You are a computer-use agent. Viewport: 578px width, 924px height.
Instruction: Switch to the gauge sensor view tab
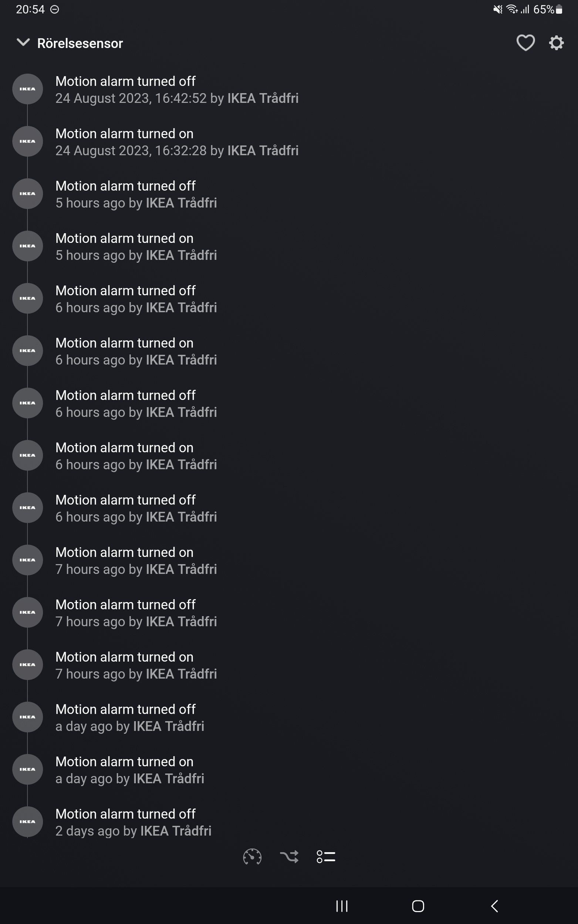[252, 857]
